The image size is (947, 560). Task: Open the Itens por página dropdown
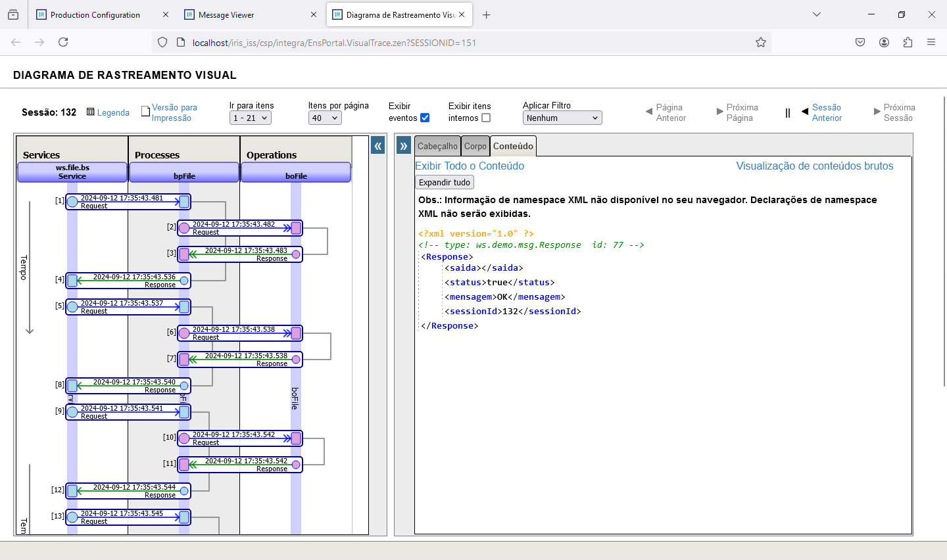point(325,118)
